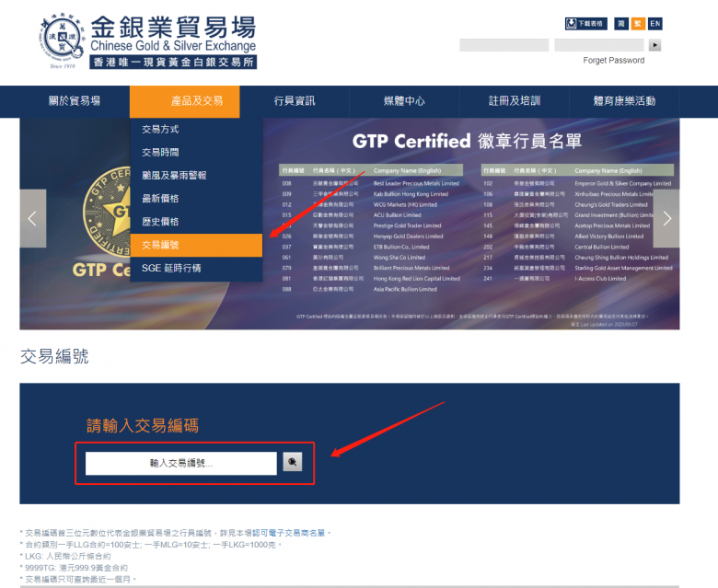Open the 行員資訊 menu
The width and height of the screenshot is (718, 588).
click(295, 101)
